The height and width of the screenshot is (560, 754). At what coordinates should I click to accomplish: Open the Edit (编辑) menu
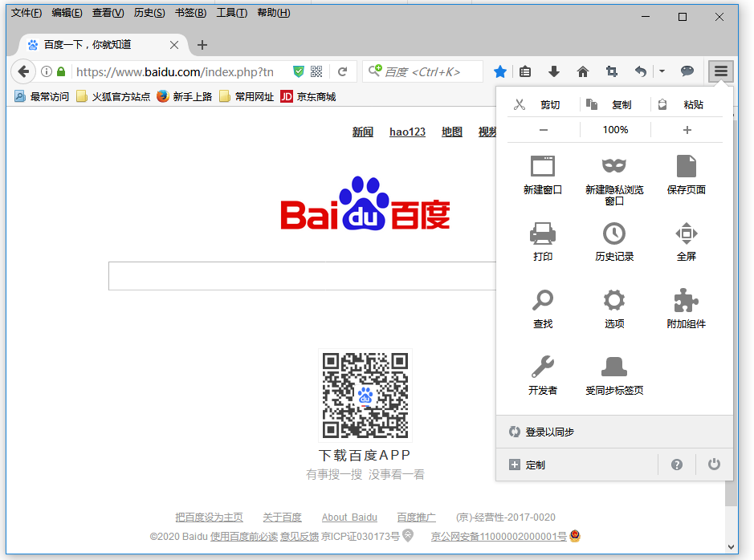(67, 13)
